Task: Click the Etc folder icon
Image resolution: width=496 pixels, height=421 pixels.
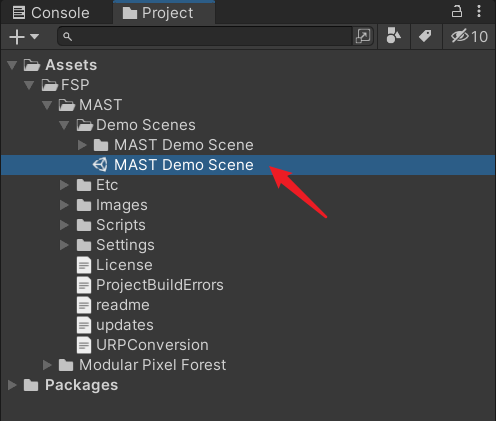Action: pyautogui.click(x=84, y=185)
